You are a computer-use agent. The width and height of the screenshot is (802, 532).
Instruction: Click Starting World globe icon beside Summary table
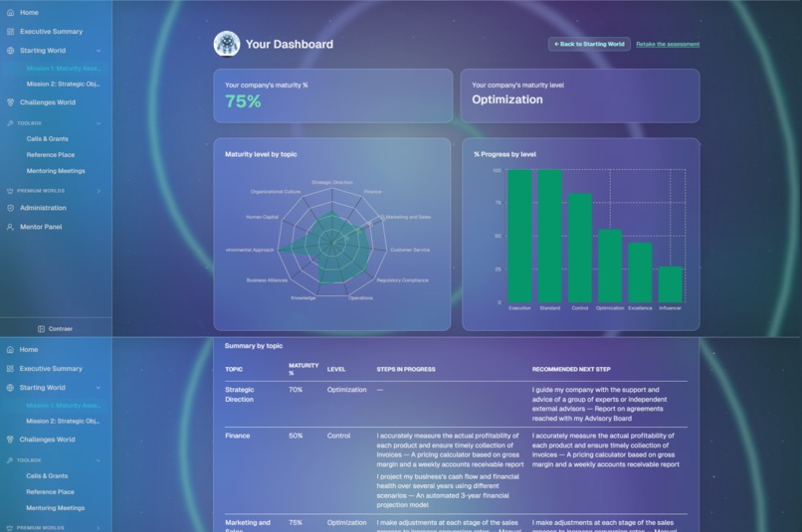(10, 388)
